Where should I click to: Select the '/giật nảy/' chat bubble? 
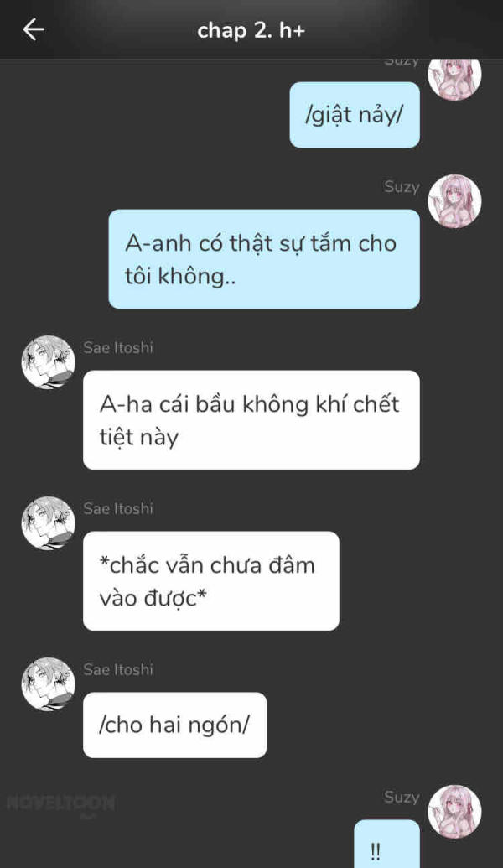(355, 115)
